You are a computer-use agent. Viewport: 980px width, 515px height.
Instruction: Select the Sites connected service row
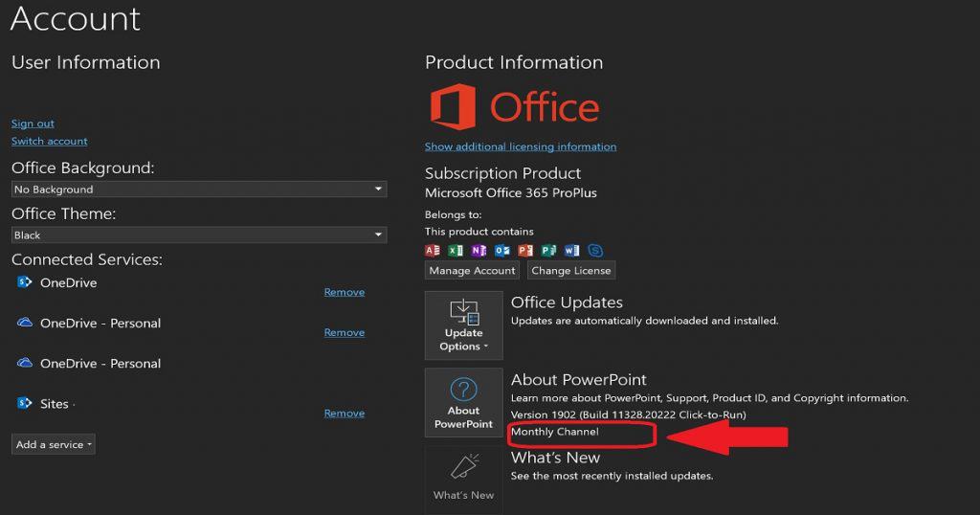click(189, 404)
